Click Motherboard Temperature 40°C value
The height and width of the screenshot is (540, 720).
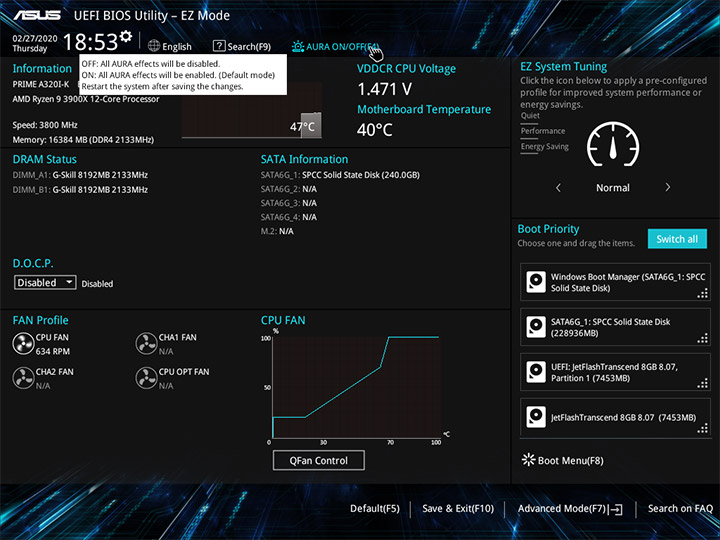tap(375, 130)
